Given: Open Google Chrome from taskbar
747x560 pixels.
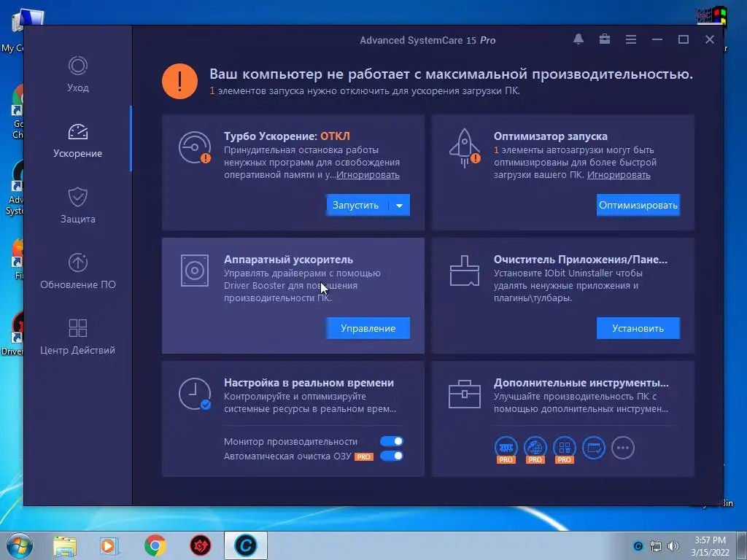Looking at the screenshot, I should (155, 545).
